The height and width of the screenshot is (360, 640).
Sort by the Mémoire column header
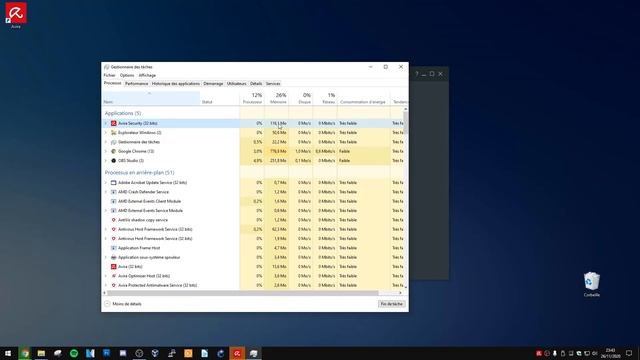pos(277,98)
